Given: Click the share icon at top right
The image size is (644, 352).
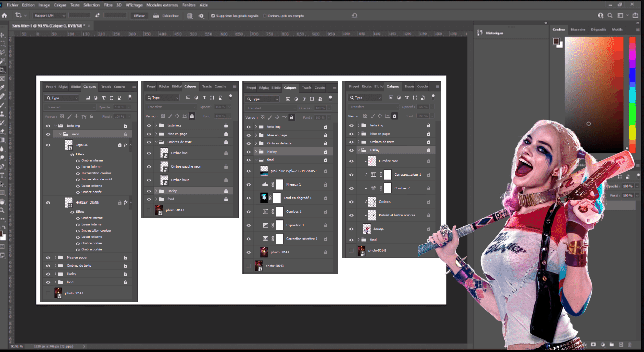Looking at the screenshot, I should [636, 16].
